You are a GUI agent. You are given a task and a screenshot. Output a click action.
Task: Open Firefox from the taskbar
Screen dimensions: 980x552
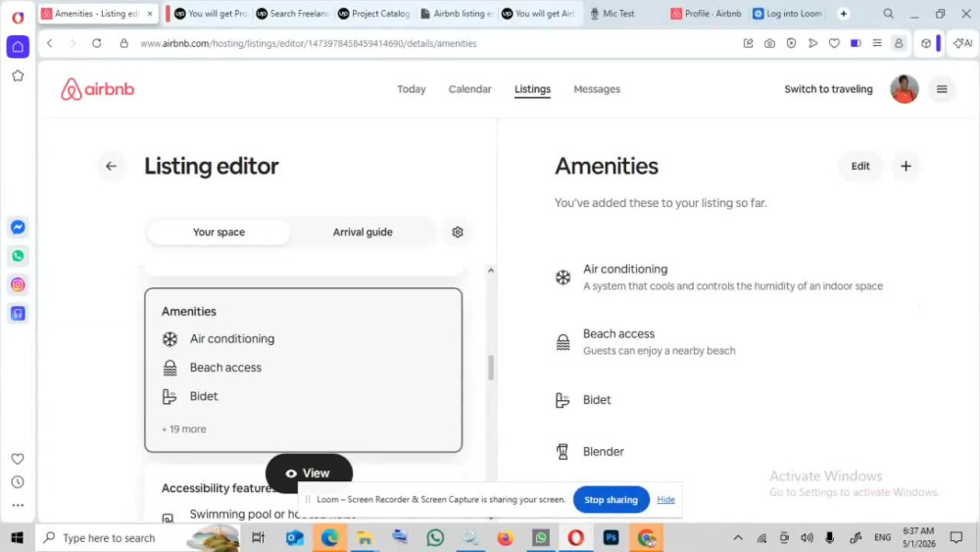(505, 537)
